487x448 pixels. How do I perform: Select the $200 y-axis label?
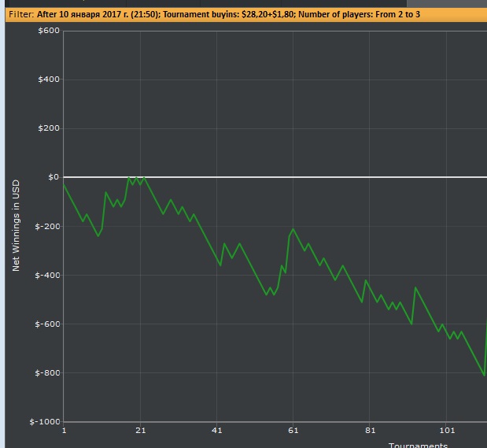(x=49, y=128)
